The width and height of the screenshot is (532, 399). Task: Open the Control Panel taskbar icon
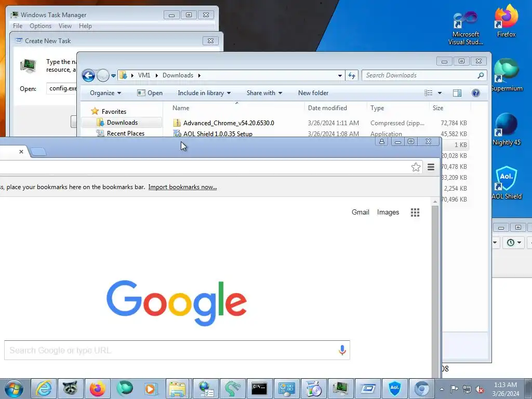[286, 389]
